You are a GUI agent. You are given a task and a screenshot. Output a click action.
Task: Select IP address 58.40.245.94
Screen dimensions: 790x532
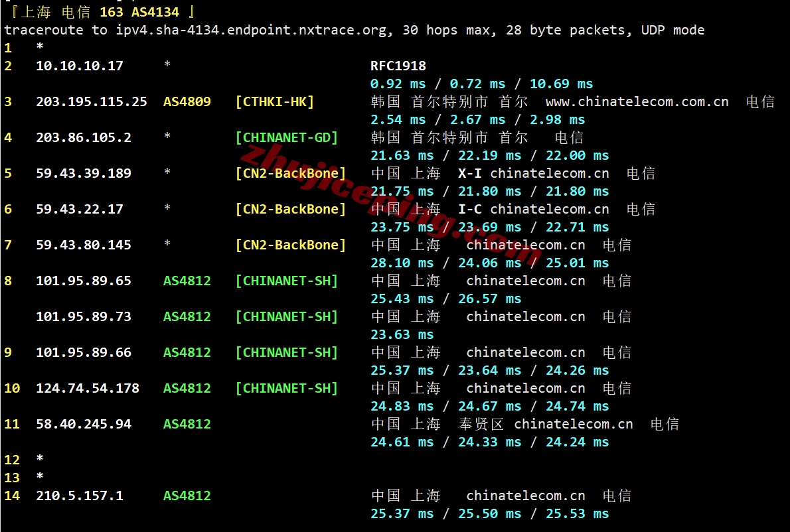84,425
